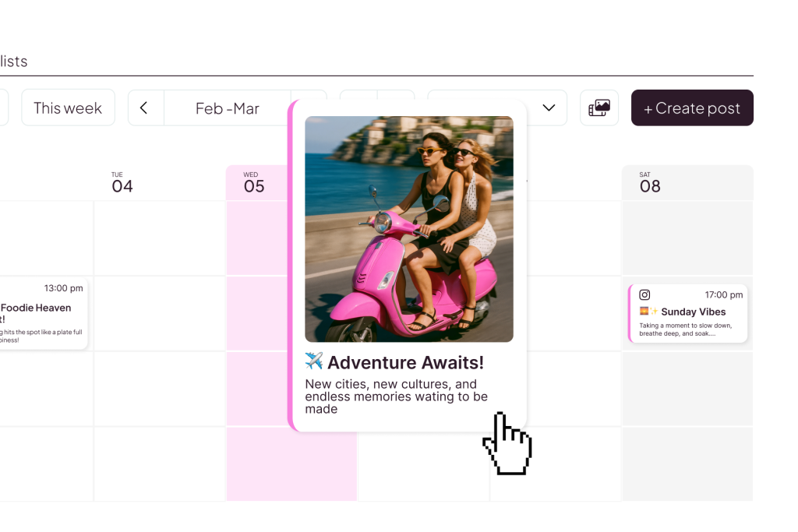Select the TUE 04 day header
The height and width of the screenshot is (532, 798).
click(122, 182)
